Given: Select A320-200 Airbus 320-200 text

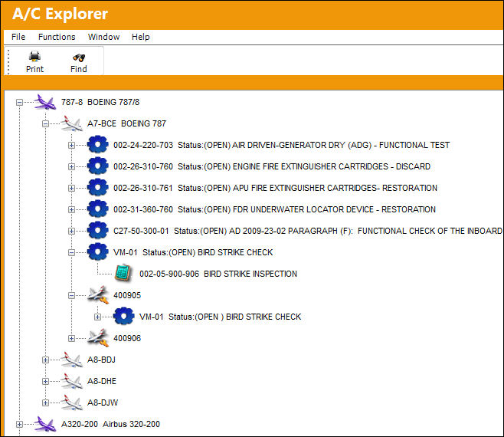Looking at the screenshot, I should point(110,424).
